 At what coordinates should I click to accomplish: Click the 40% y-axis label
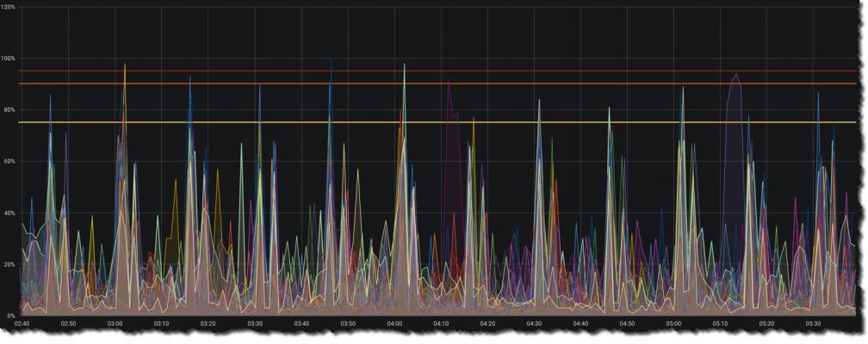(x=9, y=212)
